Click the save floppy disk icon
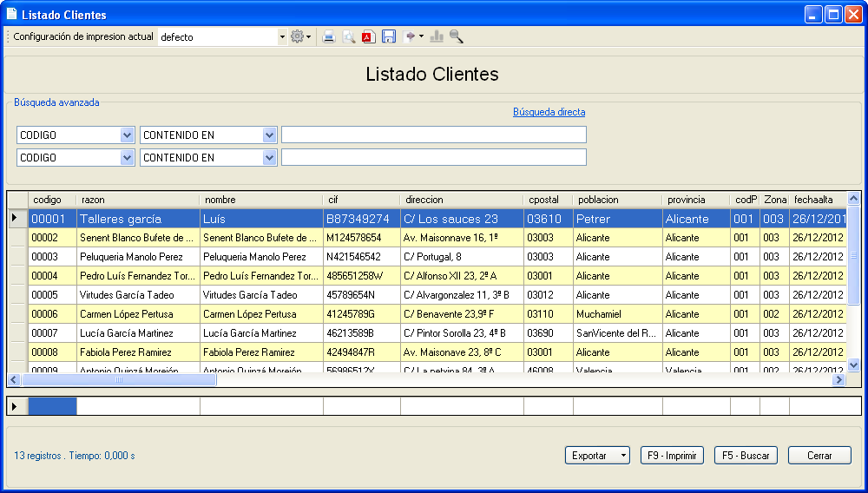The height and width of the screenshot is (493, 868). [x=389, y=36]
